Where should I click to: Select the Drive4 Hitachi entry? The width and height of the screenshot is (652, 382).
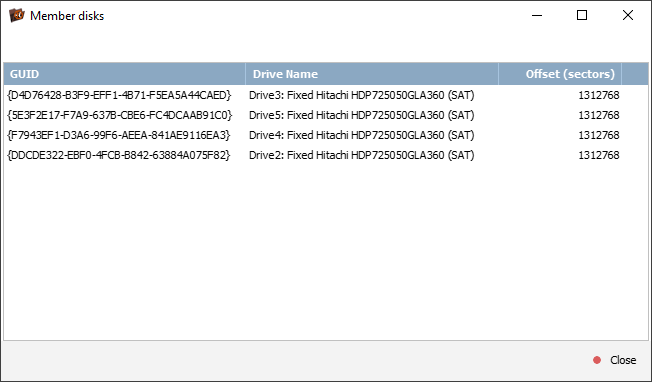(x=361, y=135)
